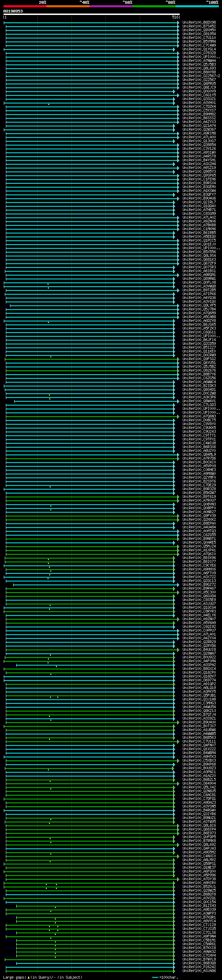Screen dimensions: 222x980
Task: Select the UniRef100_B1ZIH3 hit label
Action: pos(199,906)
